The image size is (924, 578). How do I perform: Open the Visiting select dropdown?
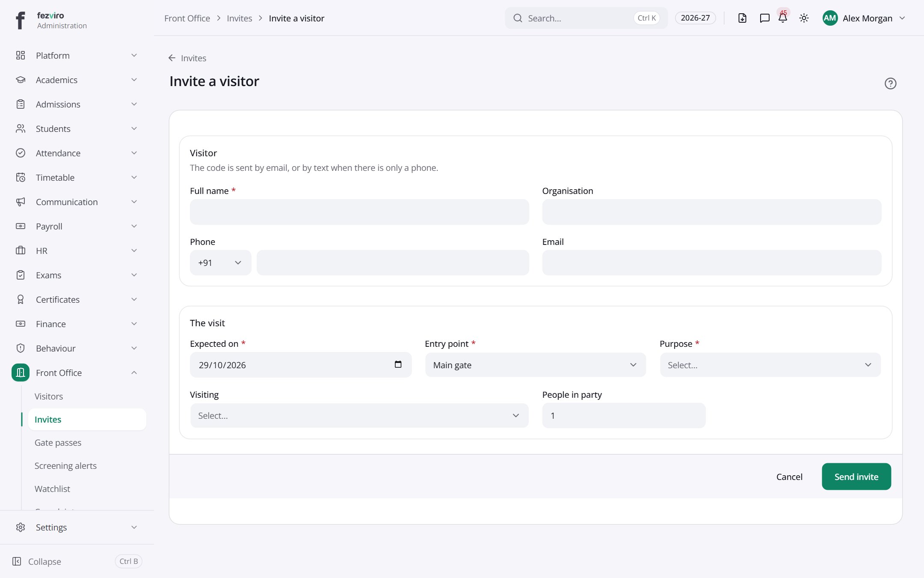359,415
